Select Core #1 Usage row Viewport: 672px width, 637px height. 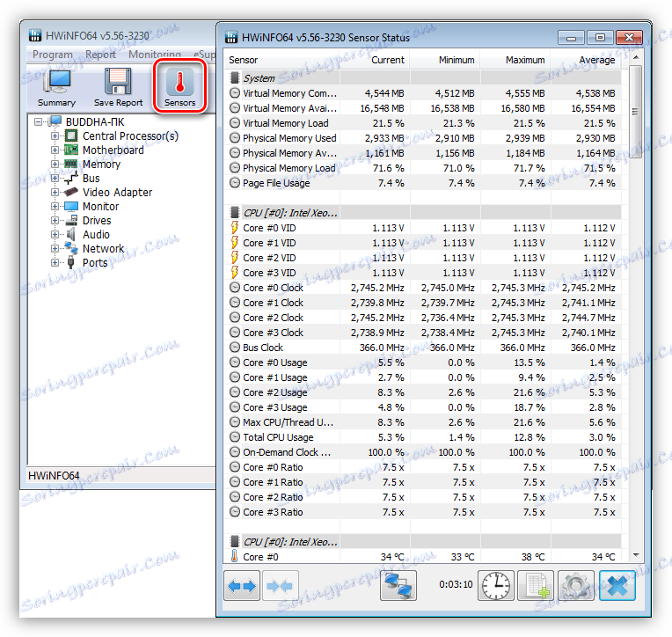coord(423,377)
